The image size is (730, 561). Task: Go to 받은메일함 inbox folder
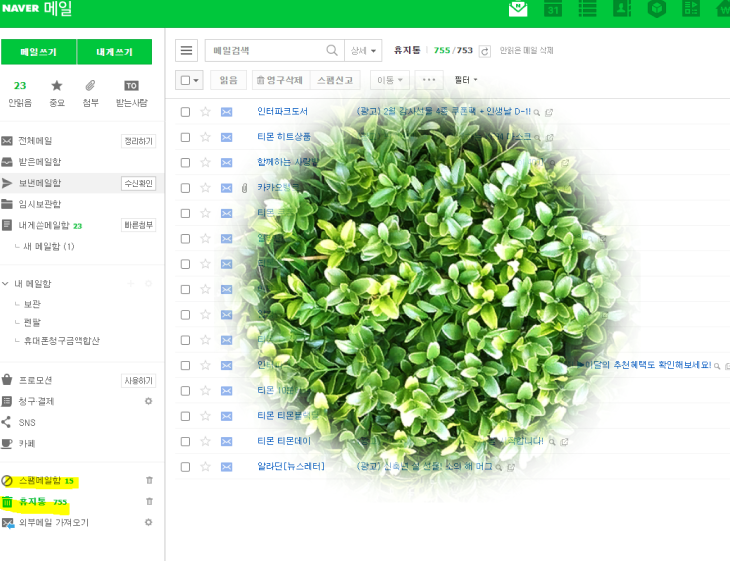click(39, 162)
